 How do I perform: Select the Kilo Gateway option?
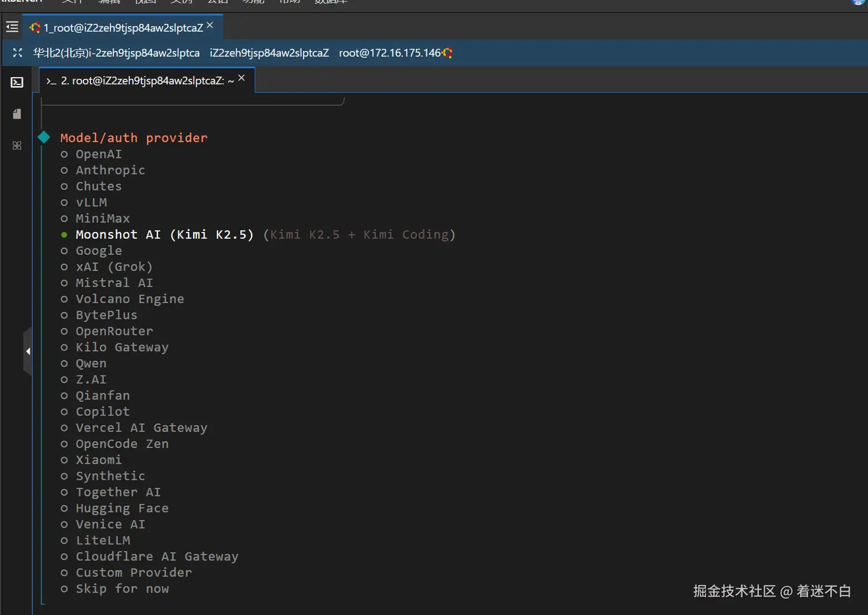pyautogui.click(x=114, y=347)
